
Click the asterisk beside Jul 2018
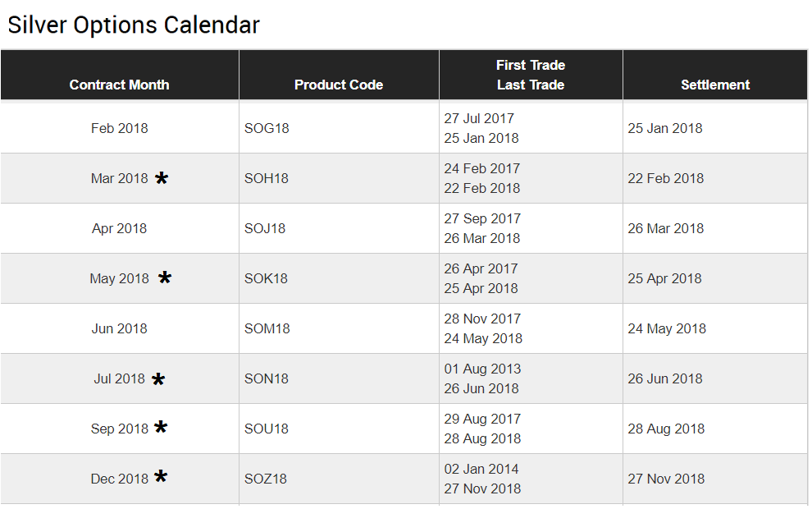pyautogui.click(x=158, y=379)
